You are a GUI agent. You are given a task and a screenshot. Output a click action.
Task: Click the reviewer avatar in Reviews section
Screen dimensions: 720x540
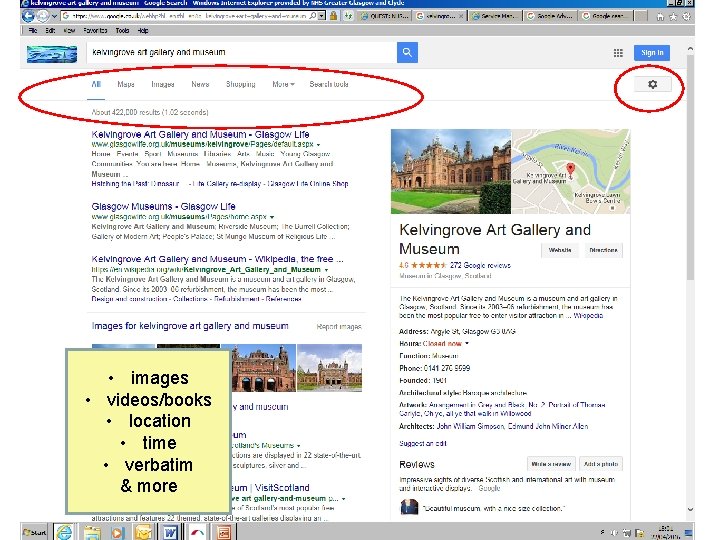(x=409, y=507)
